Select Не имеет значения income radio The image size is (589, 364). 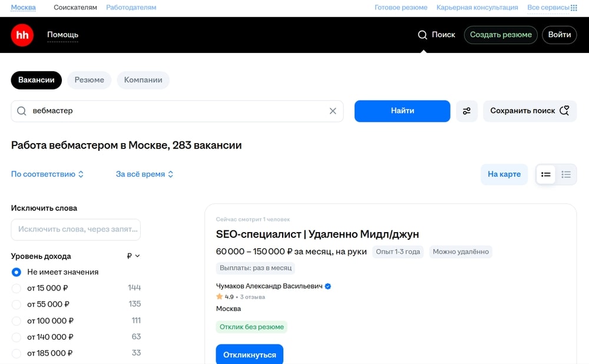(16, 272)
